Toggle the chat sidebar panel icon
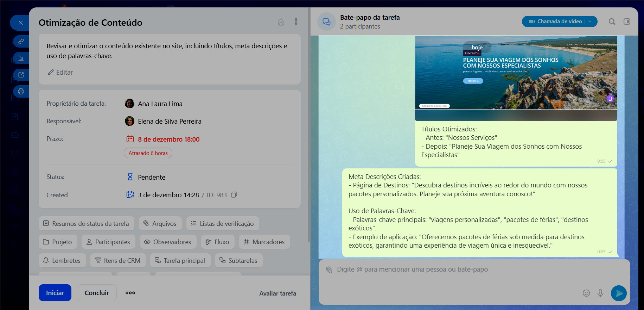The width and height of the screenshot is (644, 310). tap(627, 21)
